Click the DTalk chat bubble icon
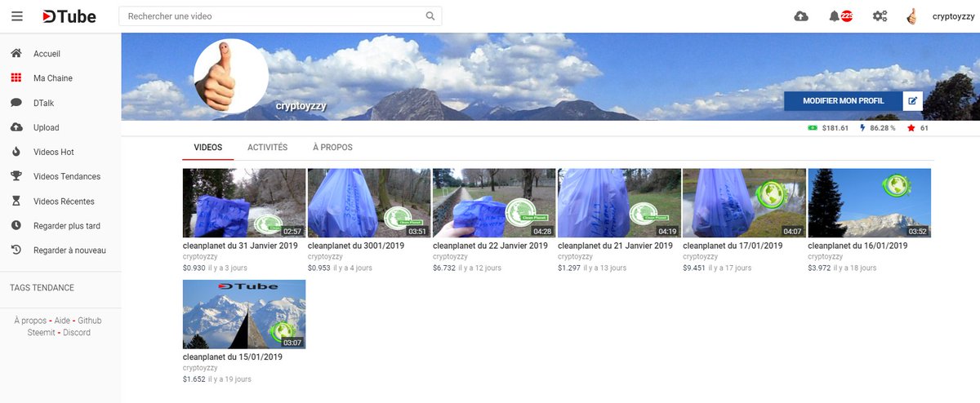Viewport: 980px width, 403px height. tap(16, 103)
